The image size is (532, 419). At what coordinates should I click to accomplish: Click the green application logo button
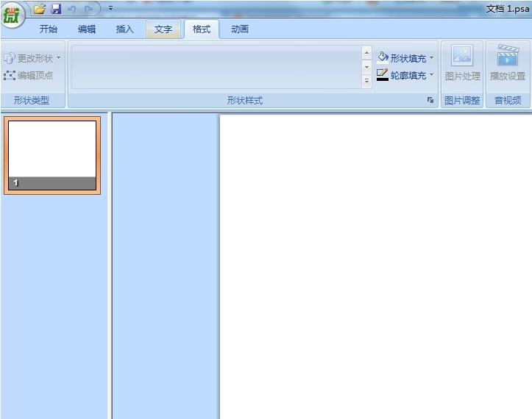pos(13,15)
